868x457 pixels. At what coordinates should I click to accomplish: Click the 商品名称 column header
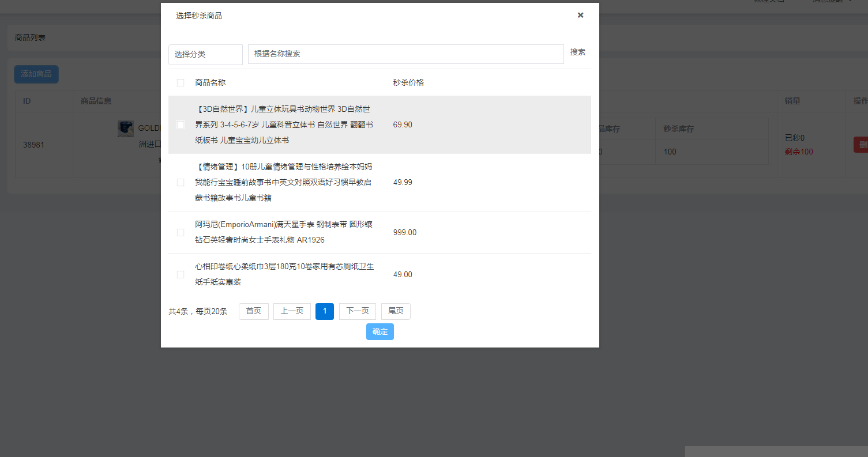click(210, 82)
